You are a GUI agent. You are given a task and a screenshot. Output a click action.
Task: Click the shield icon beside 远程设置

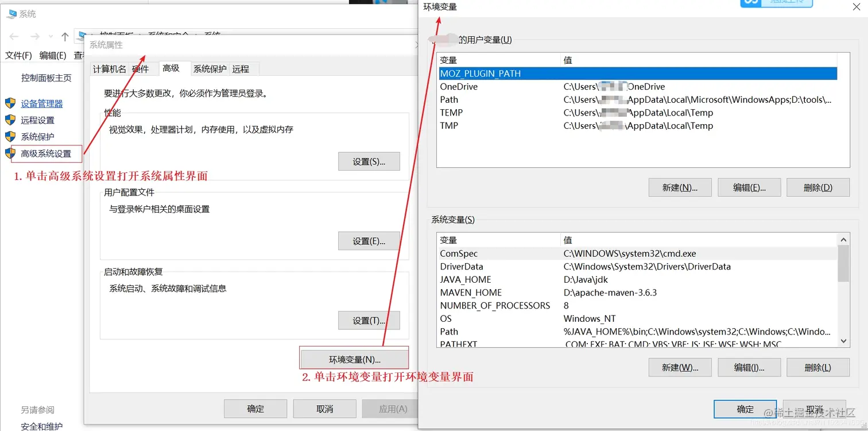click(10, 120)
